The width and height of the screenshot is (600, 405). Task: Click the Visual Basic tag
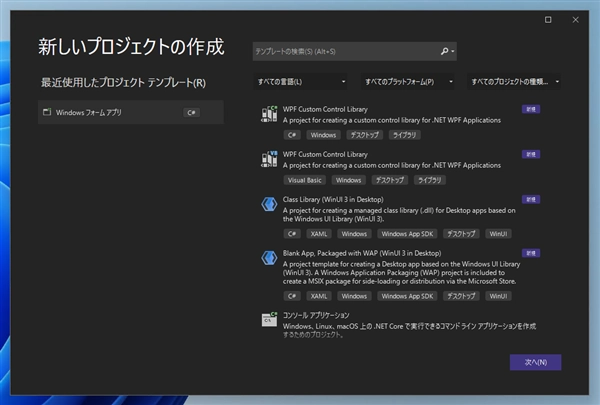click(305, 180)
